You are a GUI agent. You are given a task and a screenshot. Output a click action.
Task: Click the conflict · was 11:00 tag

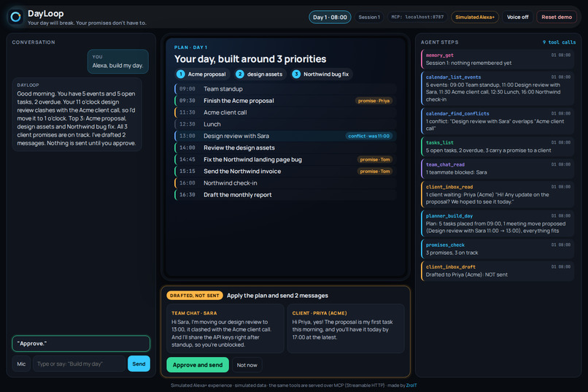pyautogui.click(x=368, y=136)
